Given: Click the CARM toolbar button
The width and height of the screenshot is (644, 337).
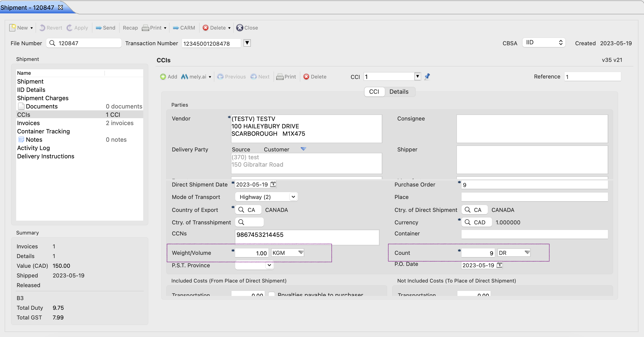Looking at the screenshot, I should [184, 28].
